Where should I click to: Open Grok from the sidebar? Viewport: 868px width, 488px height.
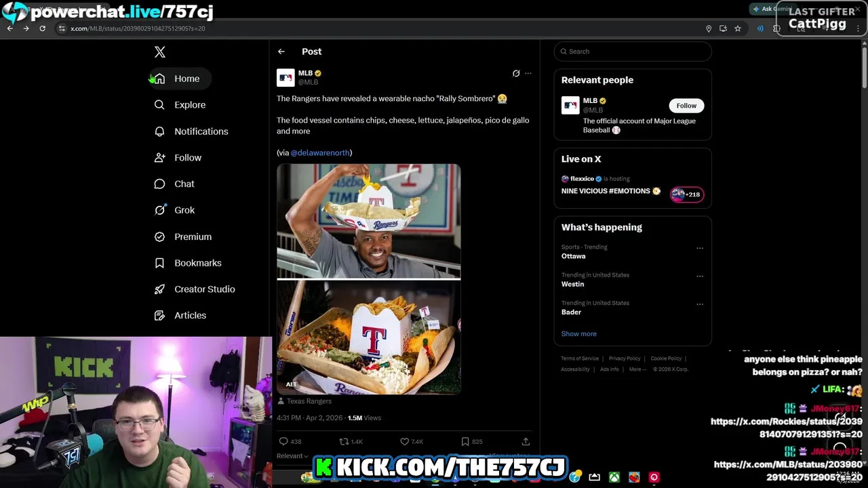[175, 210]
